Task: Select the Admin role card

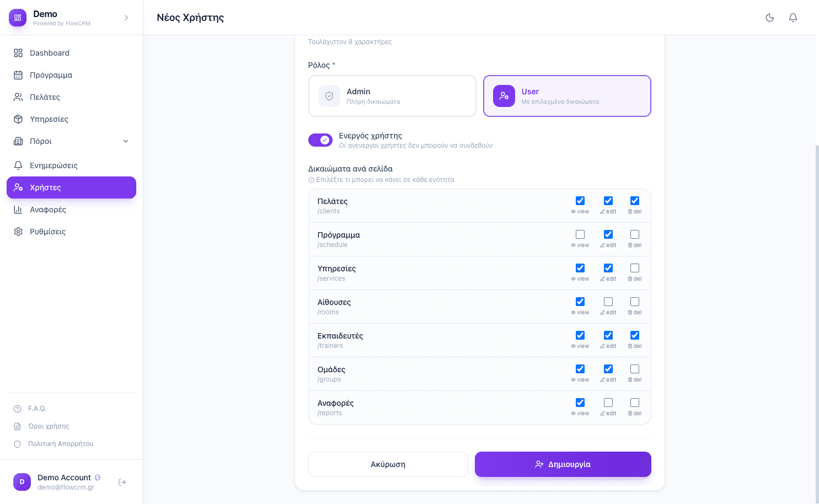Action: [x=392, y=96]
